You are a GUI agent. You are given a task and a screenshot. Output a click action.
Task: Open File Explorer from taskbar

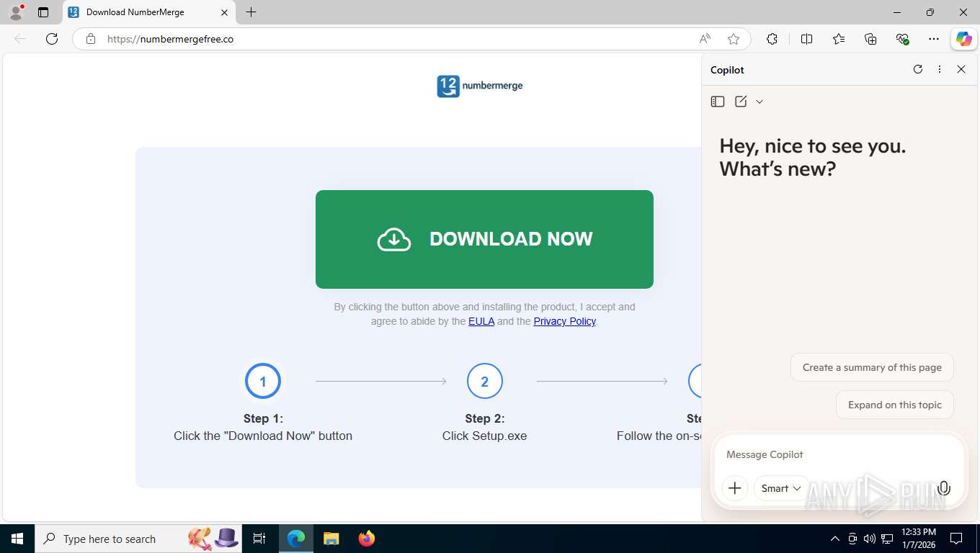pyautogui.click(x=331, y=538)
